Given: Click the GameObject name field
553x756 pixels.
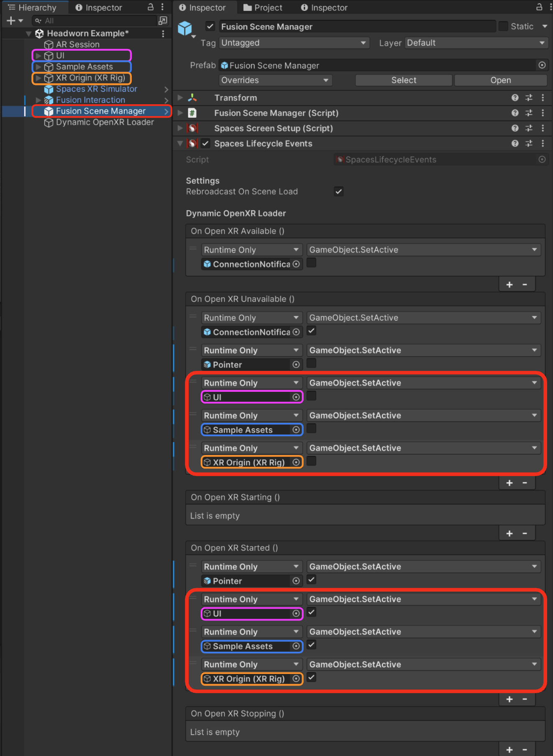Looking at the screenshot, I should [x=358, y=27].
